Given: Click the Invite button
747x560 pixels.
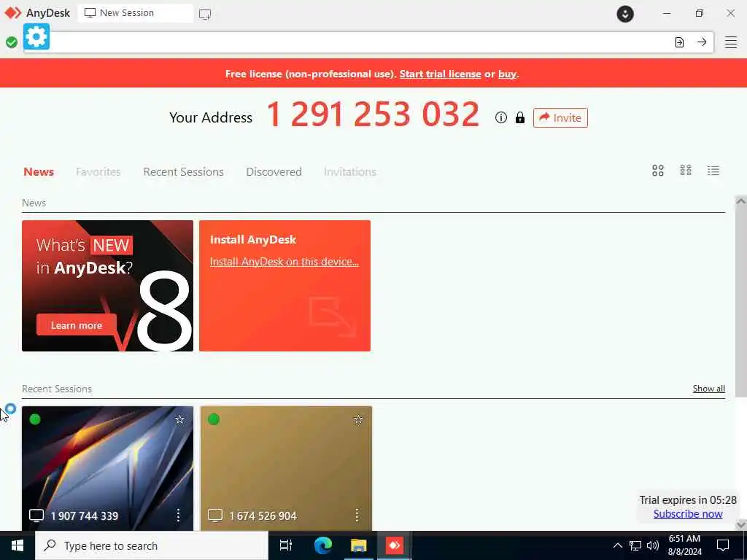Looking at the screenshot, I should tap(560, 117).
